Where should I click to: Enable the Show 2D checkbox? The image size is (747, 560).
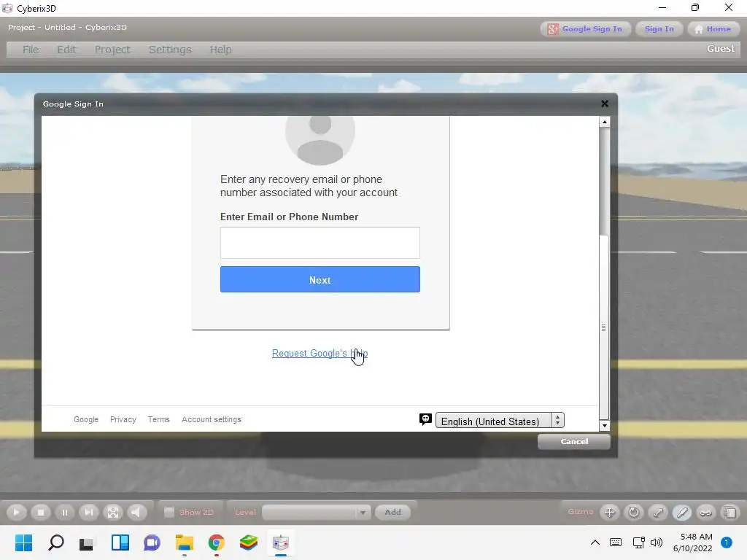tap(169, 512)
